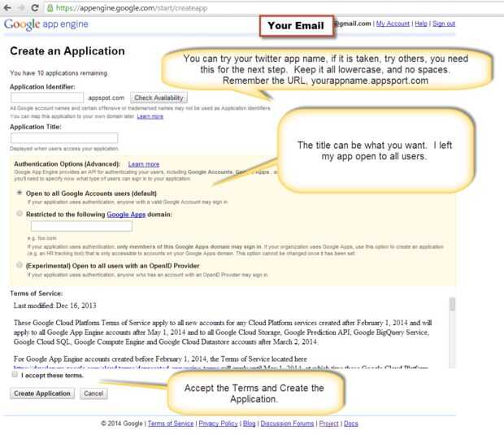The image size is (504, 448).
Task: Focus the Application Title field
Action: point(64,138)
